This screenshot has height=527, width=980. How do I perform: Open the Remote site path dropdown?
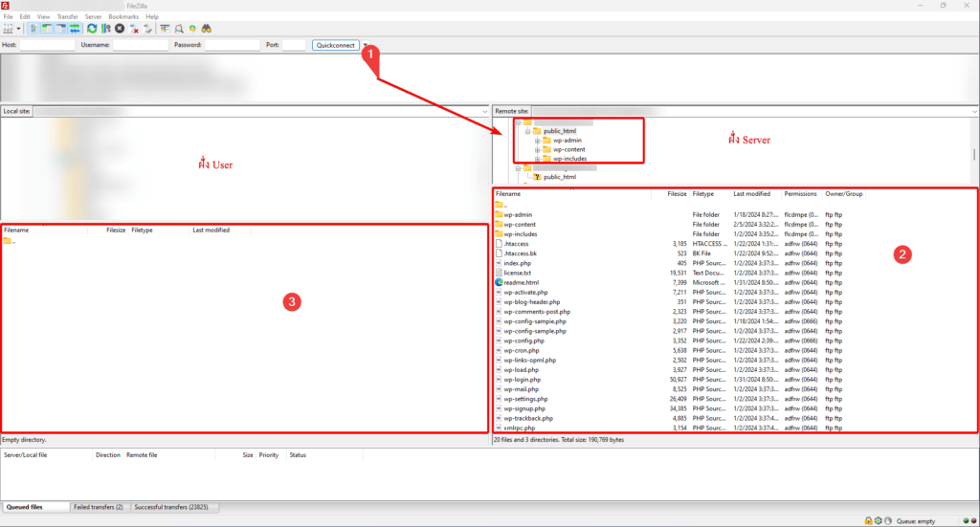click(972, 112)
